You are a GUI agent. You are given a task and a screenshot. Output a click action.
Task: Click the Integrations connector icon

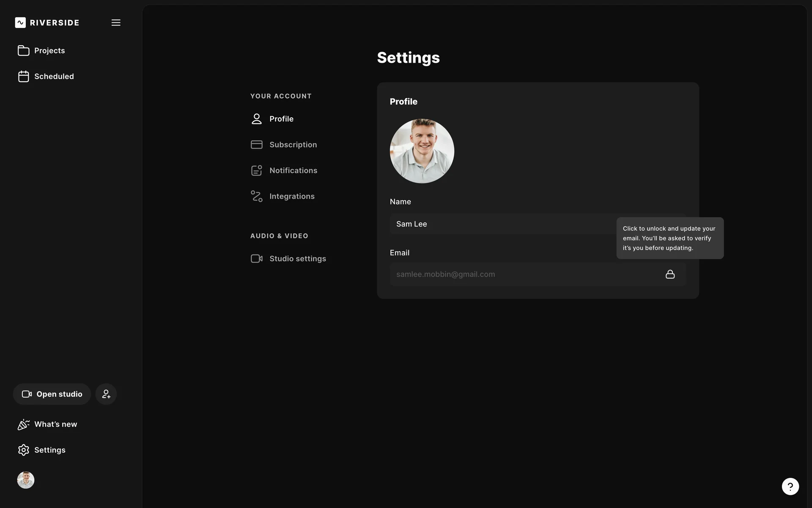click(256, 196)
